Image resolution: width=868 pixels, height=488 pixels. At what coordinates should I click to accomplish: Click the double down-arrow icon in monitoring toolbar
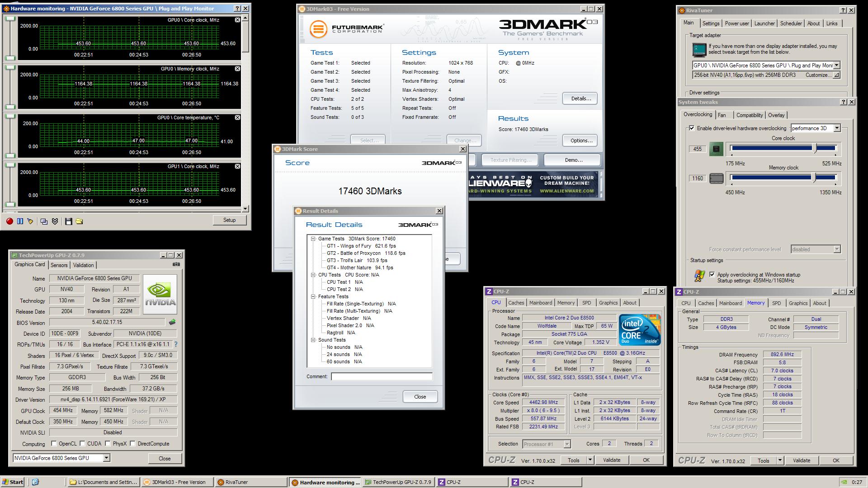(x=55, y=221)
